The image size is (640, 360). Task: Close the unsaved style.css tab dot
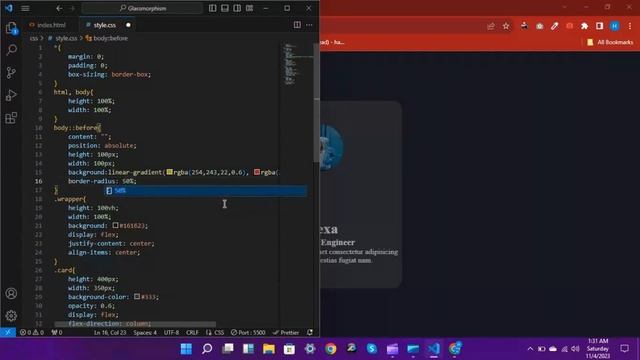(128, 25)
